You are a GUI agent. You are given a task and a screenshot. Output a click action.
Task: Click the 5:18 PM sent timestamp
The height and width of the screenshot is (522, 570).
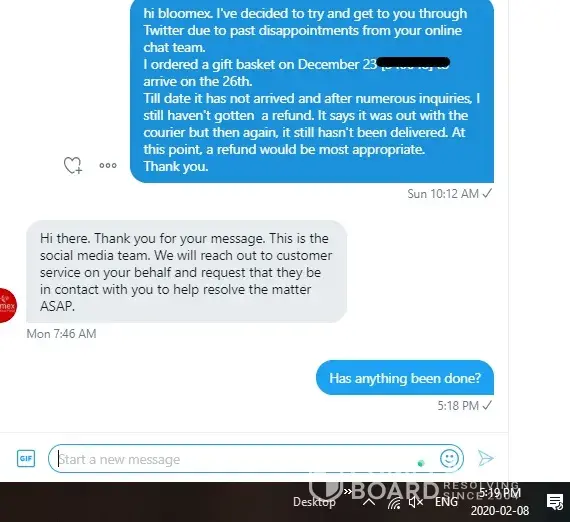(x=458, y=406)
